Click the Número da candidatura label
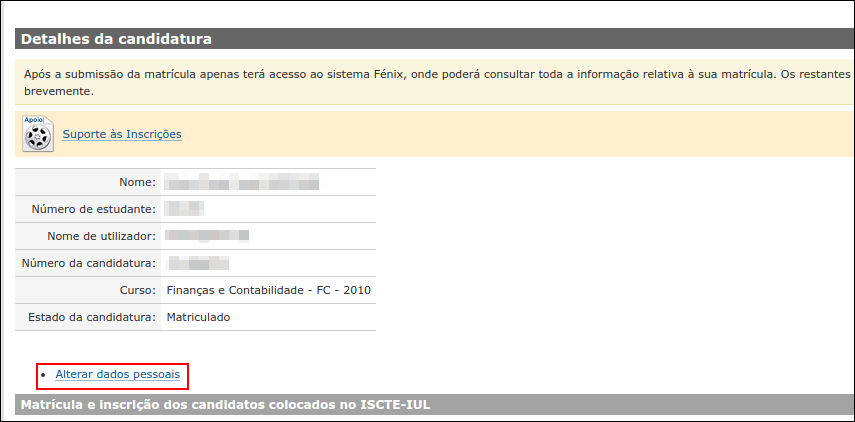The width and height of the screenshot is (855, 422). pyautogui.click(x=89, y=263)
